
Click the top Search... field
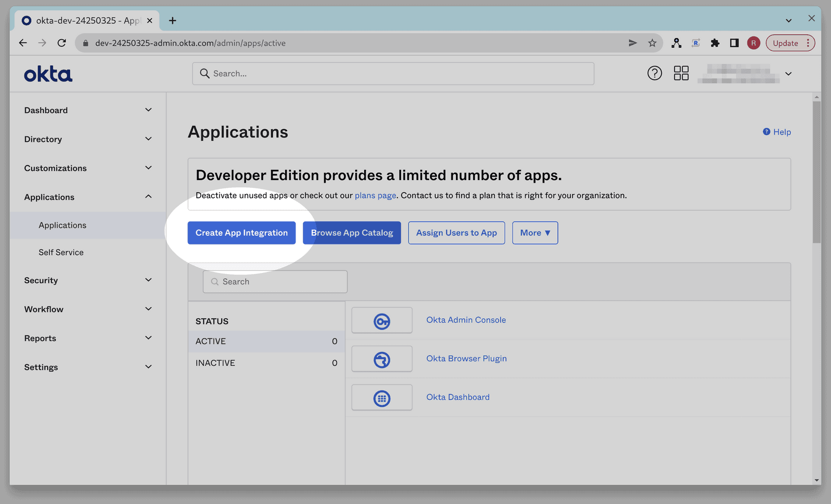(393, 74)
